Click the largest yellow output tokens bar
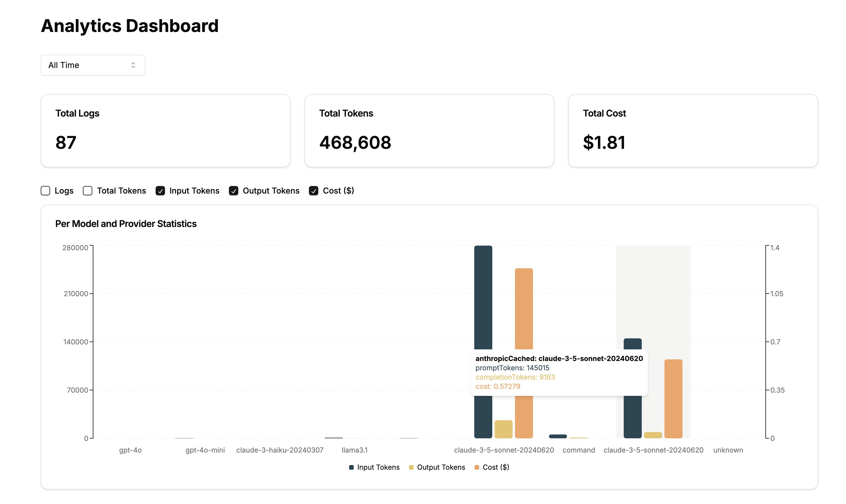Viewport: 846px width, 504px height. (x=503, y=429)
